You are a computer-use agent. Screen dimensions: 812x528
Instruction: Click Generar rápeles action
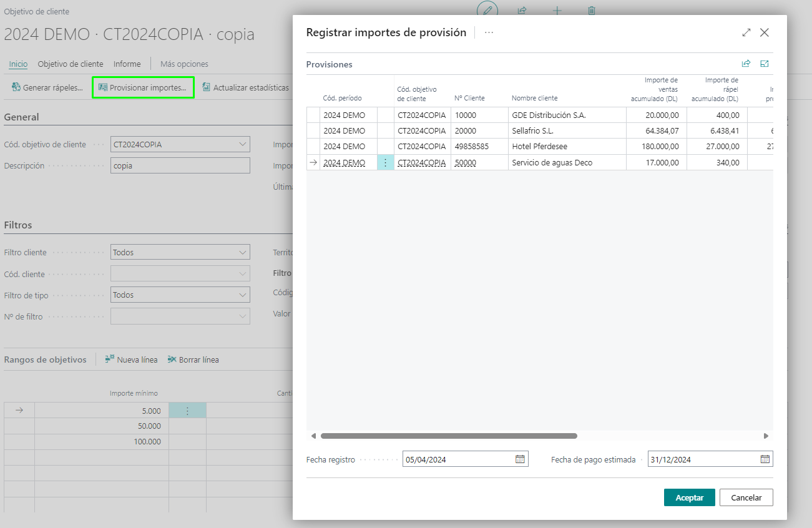[47, 87]
